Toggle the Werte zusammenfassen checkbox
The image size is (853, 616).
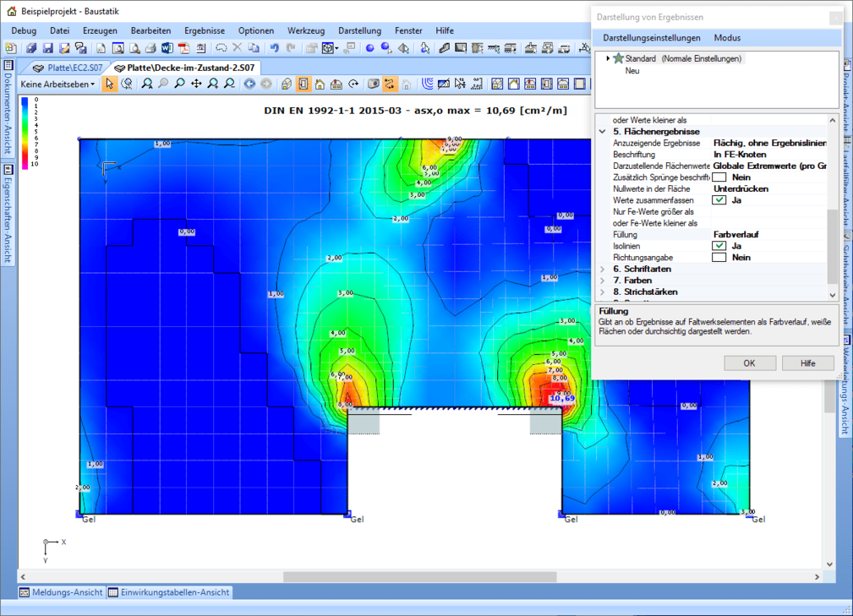tap(719, 200)
